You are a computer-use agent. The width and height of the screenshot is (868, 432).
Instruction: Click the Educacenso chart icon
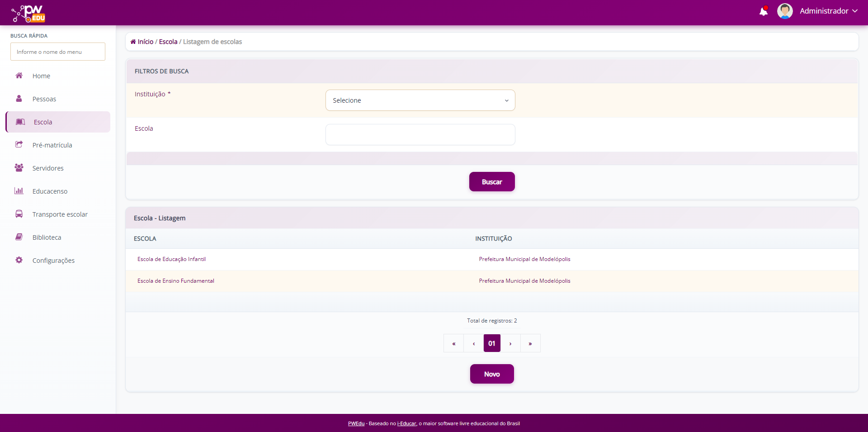click(x=19, y=191)
